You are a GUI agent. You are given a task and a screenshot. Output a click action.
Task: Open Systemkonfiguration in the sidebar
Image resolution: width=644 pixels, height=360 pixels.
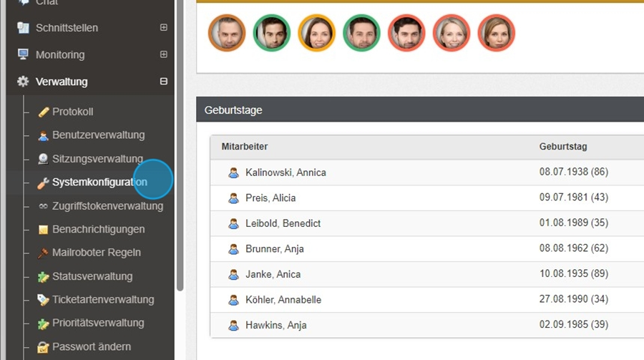point(99,183)
